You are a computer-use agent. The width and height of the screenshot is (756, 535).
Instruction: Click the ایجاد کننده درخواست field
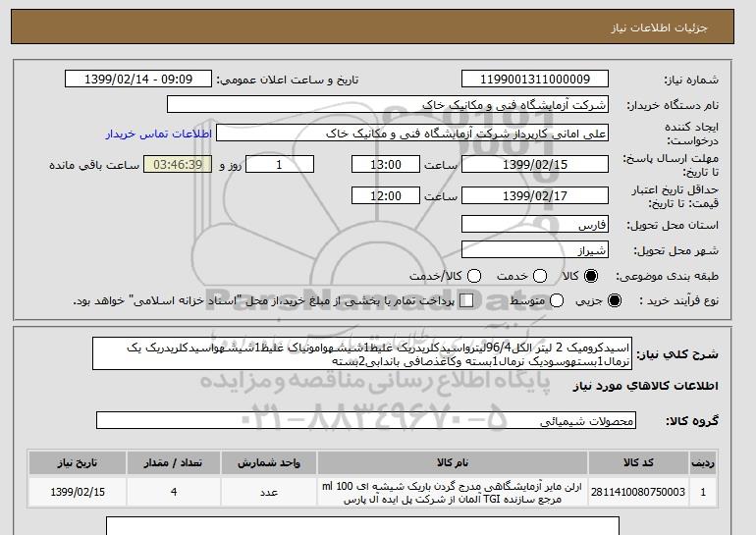pyautogui.click(x=412, y=134)
